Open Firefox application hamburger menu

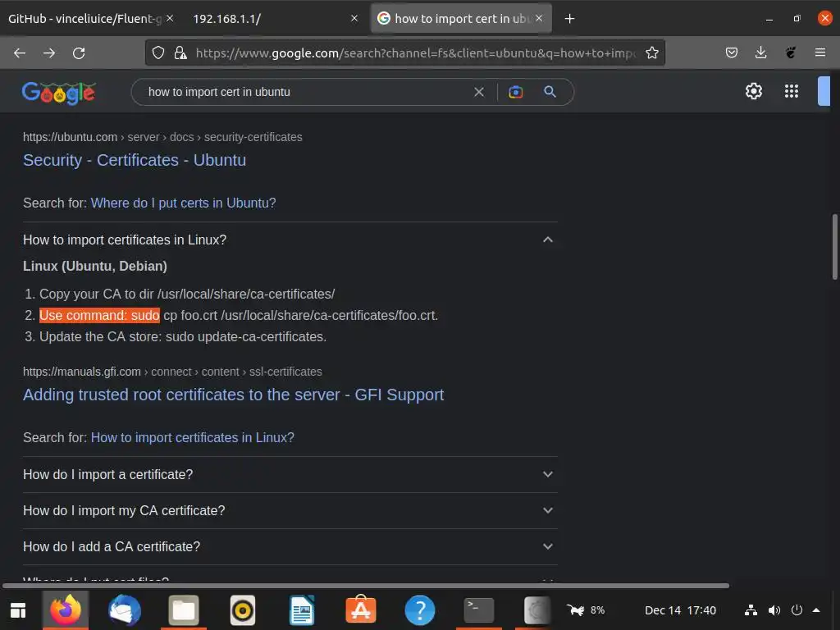[x=820, y=52]
